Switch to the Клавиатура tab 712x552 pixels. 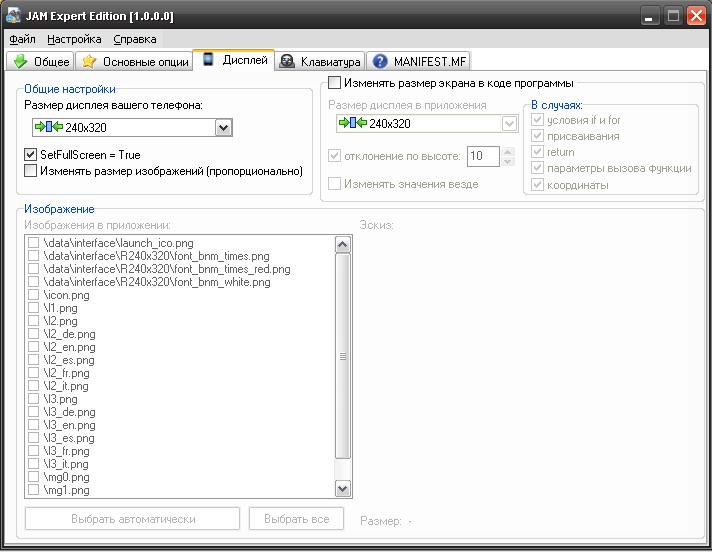click(x=320, y=61)
